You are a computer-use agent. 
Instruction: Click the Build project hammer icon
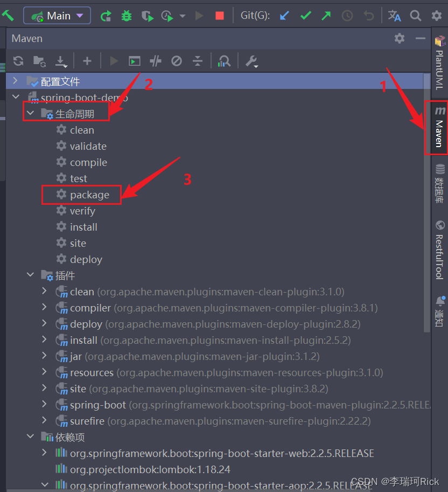point(8,16)
